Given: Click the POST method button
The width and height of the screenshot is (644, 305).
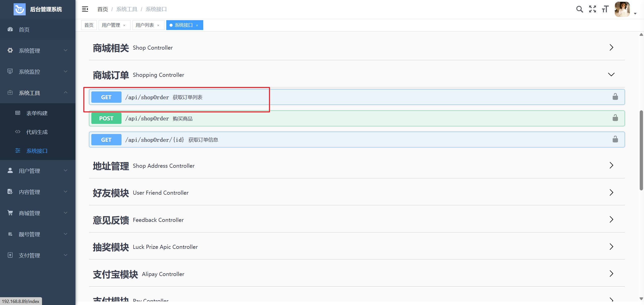Looking at the screenshot, I should (106, 118).
